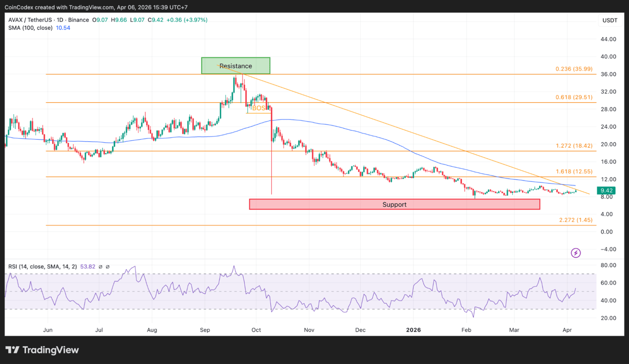This screenshot has width=629, height=364.
Task: Click the blue SMA value 10.54
Action: pyautogui.click(x=63, y=28)
